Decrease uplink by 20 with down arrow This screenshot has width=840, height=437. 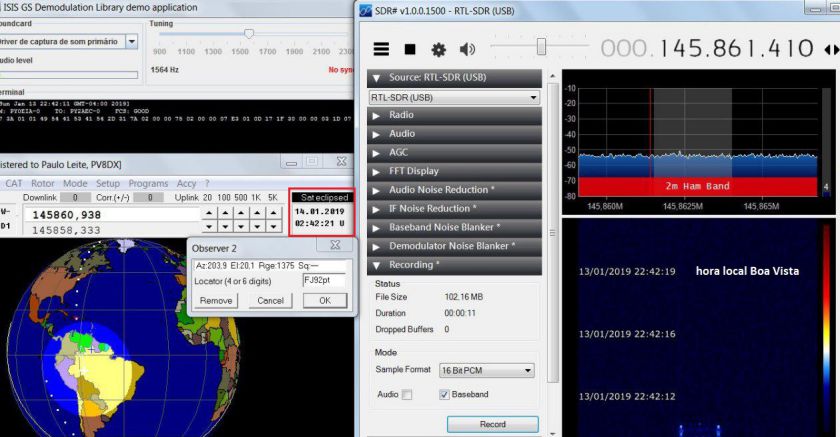click(x=209, y=227)
